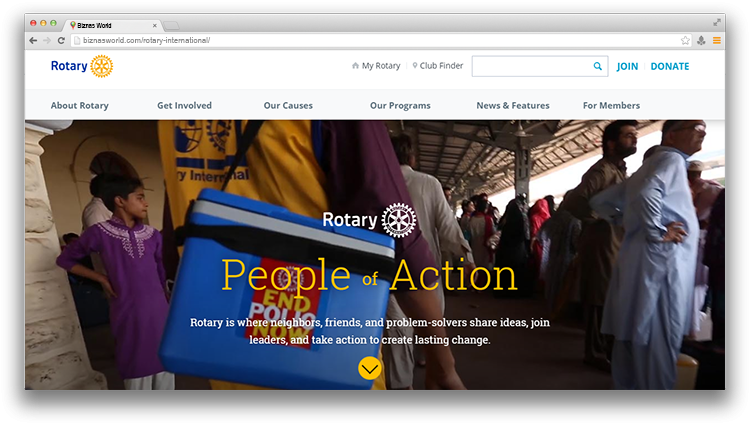Click the magnifying glass search icon
The width and height of the screenshot is (750, 425).
[x=597, y=66]
